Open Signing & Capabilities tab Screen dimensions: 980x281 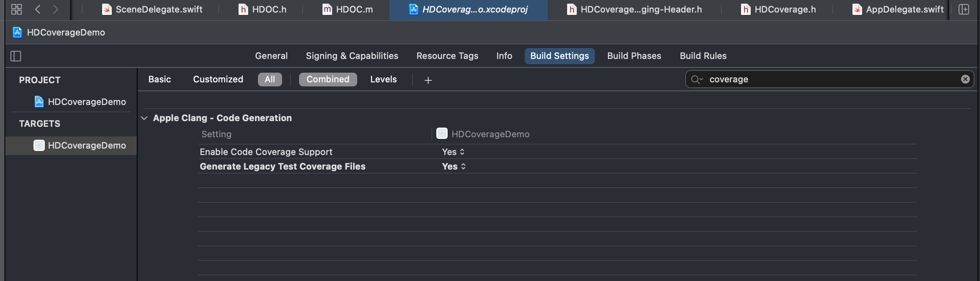tap(352, 56)
